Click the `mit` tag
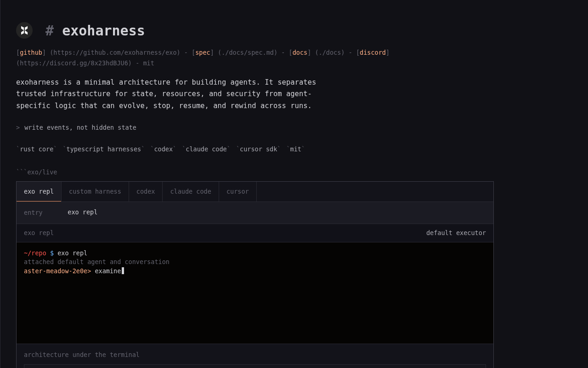This screenshot has width=588, height=368. click(295, 149)
